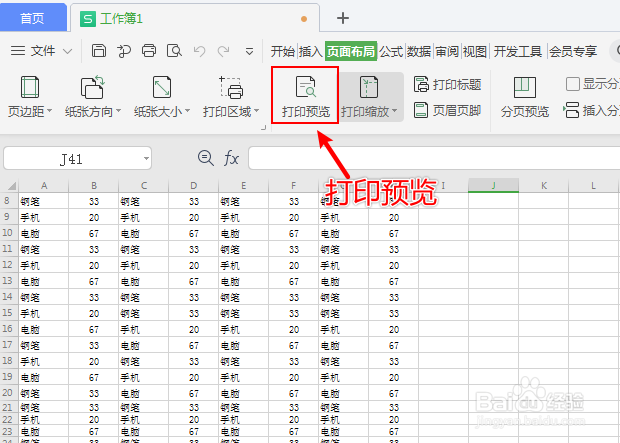This screenshot has width=620, height=443.
Task: Click cell A8 containing 钢笔
Action: 43,201
